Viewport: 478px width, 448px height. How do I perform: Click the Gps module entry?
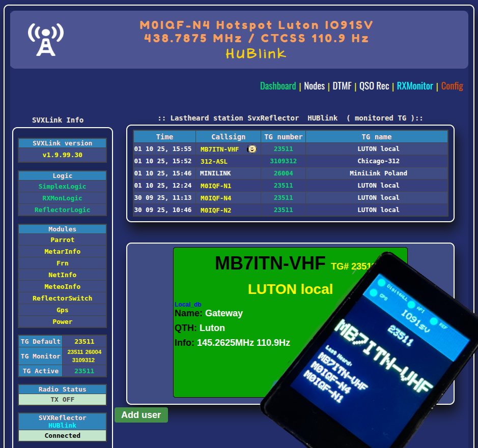click(62, 310)
